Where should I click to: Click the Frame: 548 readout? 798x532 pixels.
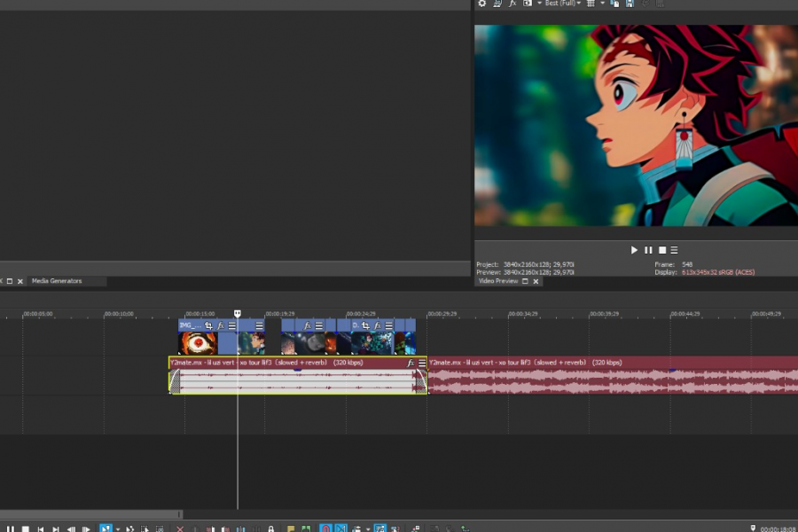(x=673, y=264)
